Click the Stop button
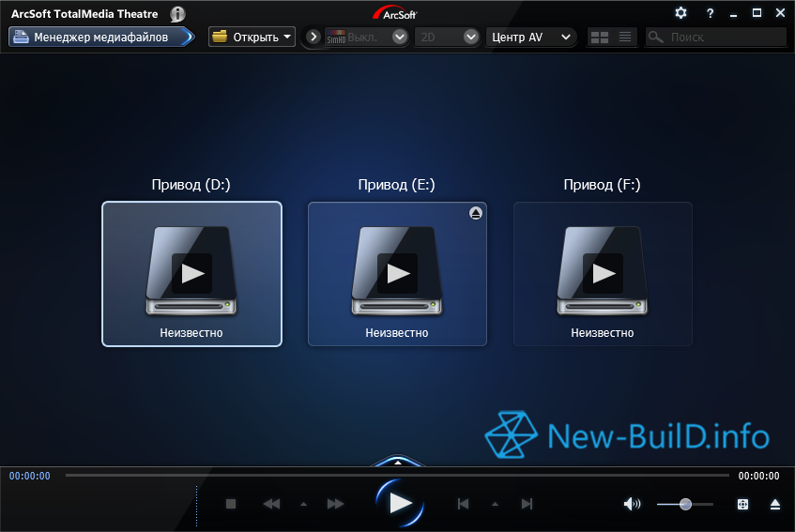This screenshot has height=532, width=795. pyautogui.click(x=231, y=504)
